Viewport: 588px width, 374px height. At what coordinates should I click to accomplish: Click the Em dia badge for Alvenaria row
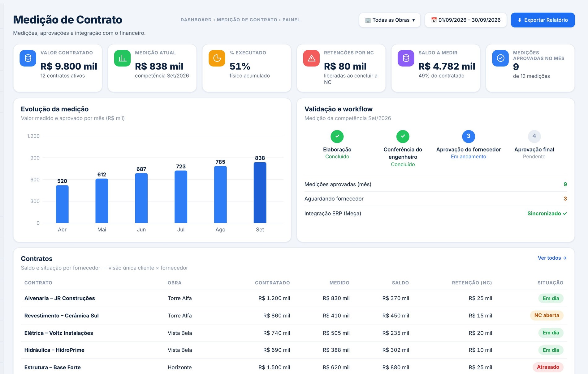pyautogui.click(x=551, y=298)
